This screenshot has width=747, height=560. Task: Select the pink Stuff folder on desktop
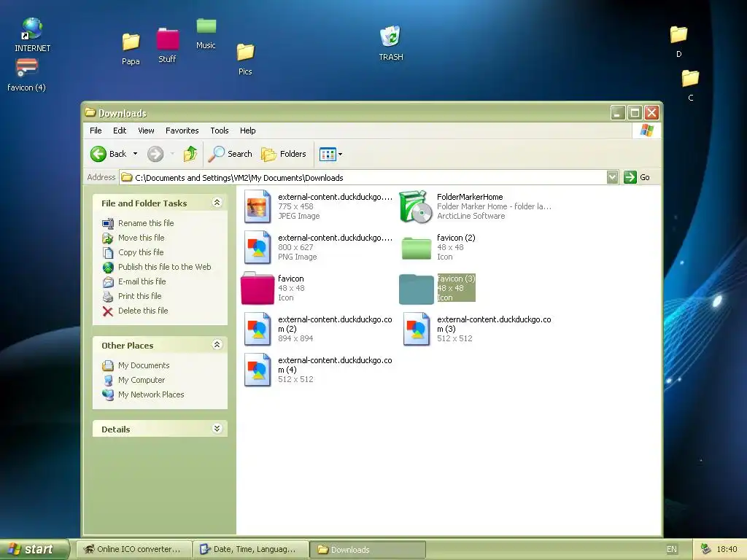(x=167, y=45)
